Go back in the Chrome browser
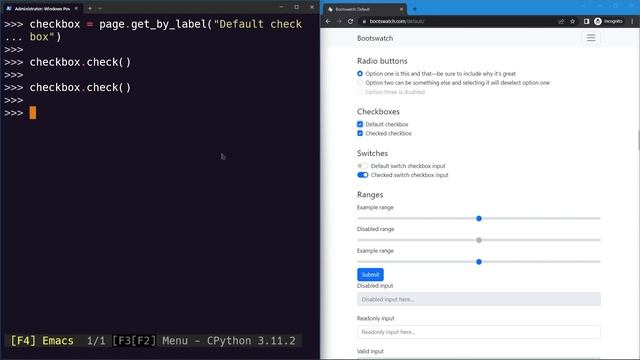 pos(328,21)
